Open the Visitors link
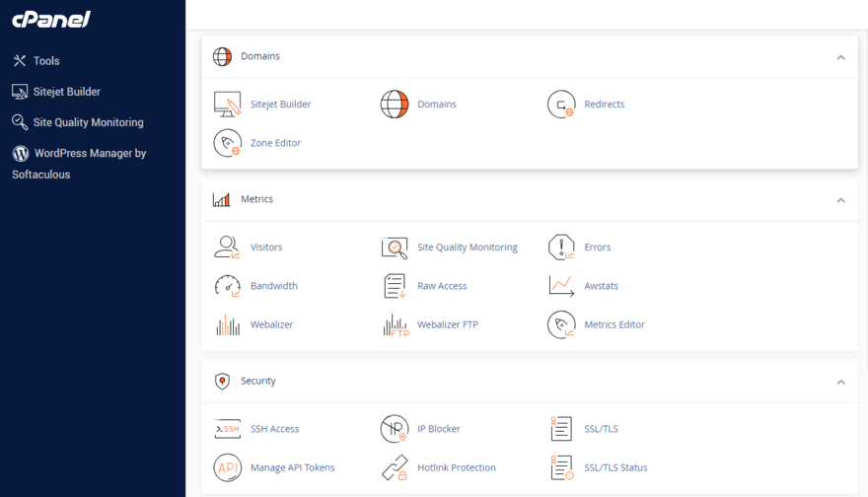 266,247
